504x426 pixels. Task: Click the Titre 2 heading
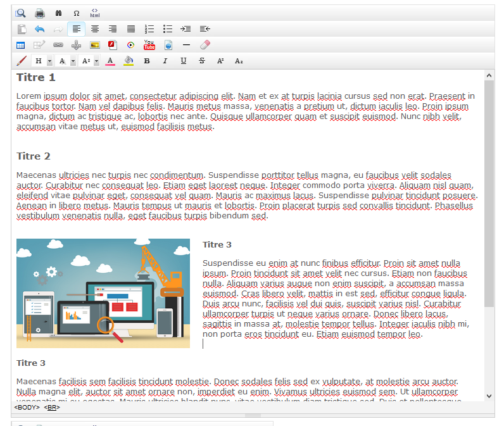click(34, 156)
